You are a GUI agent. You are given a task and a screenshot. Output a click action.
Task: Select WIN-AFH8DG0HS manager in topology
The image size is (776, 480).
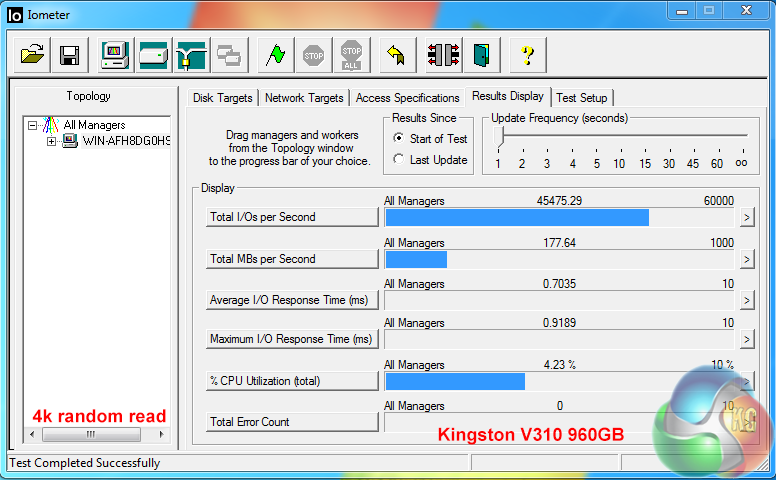point(126,141)
